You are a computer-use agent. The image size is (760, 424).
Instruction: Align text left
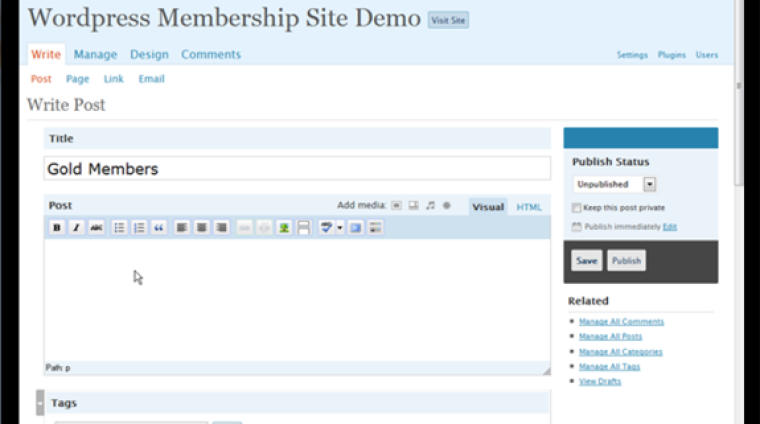tap(182, 227)
